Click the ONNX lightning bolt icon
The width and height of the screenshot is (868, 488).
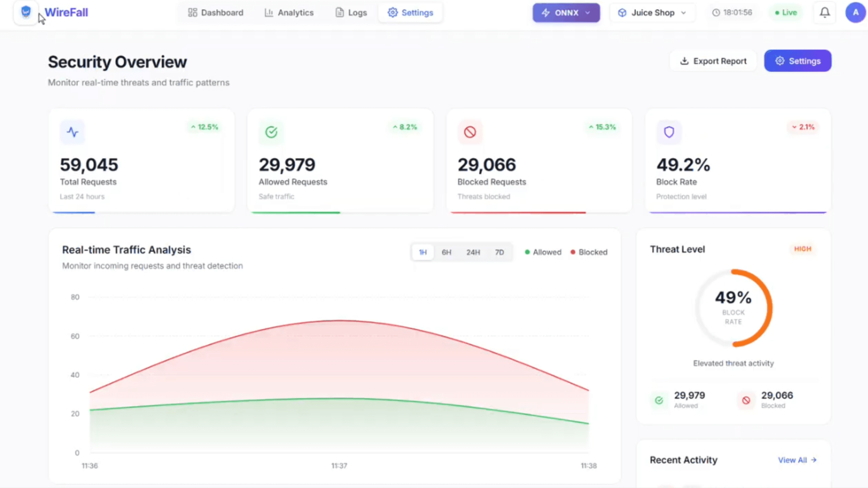click(x=546, y=12)
